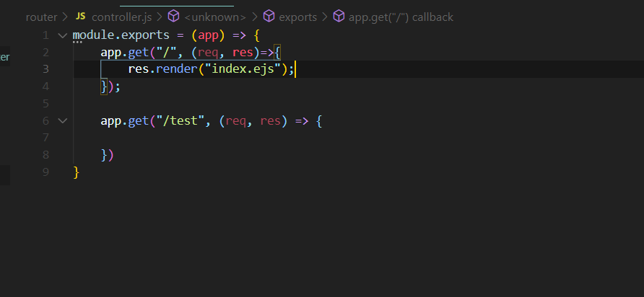
Task: Click line number 1 in the gutter
Action: [x=45, y=35]
